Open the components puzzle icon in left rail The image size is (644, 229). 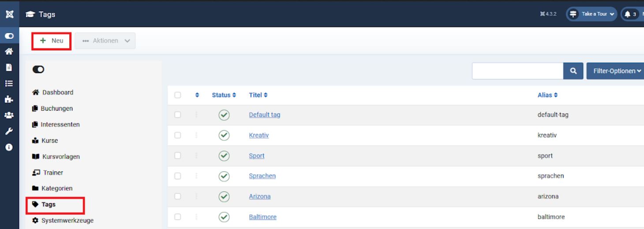point(9,100)
